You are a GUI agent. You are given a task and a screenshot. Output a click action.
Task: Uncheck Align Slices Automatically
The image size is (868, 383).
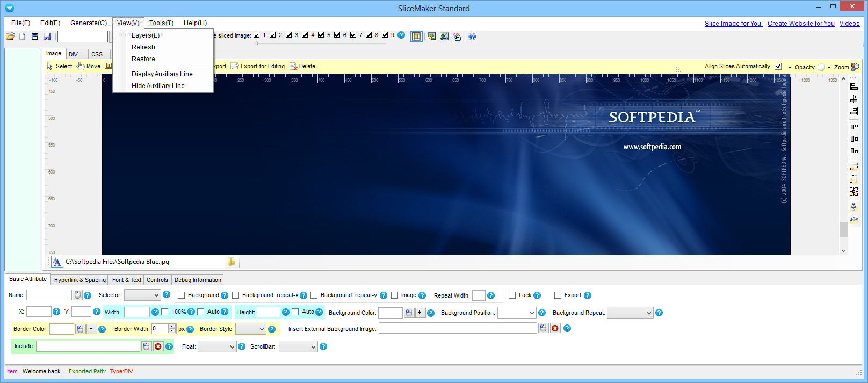778,67
